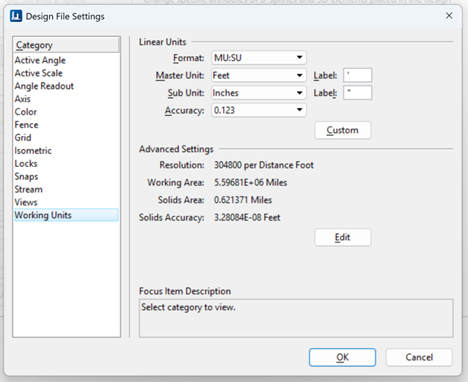Confirm settings with the OK button

342,357
